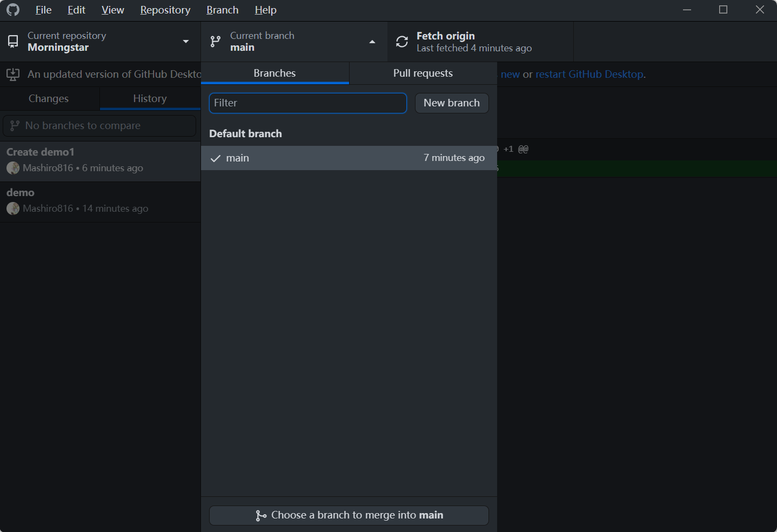Open the Branch menu
777x532 pixels.
click(222, 10)
